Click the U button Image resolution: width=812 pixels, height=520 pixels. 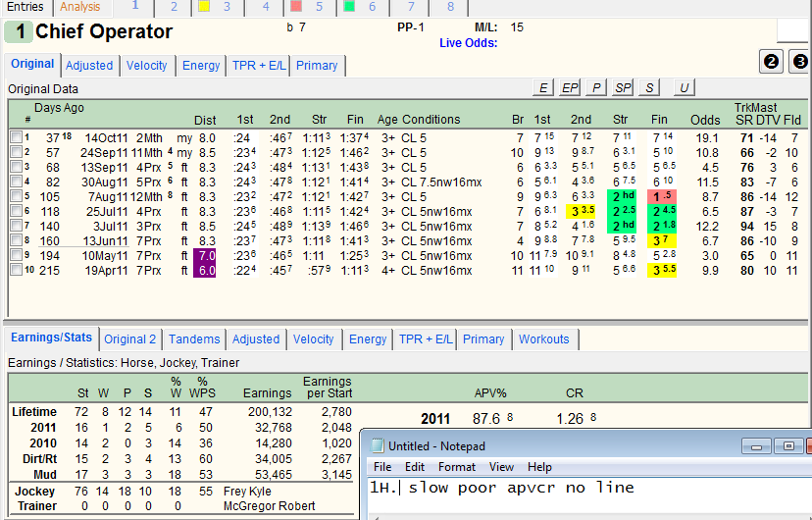point(685,87)
